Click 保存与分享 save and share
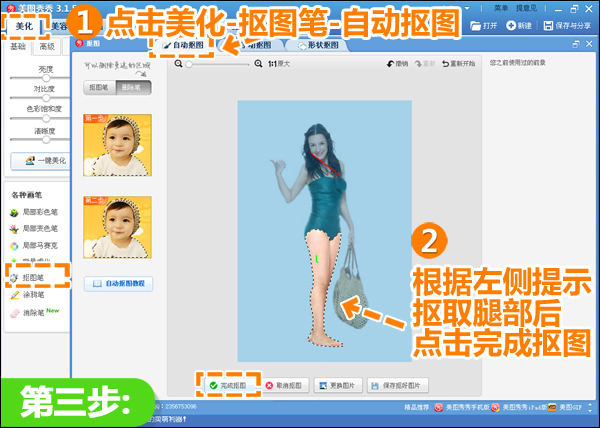Screen dimensions: 600x428 pos(564,24)
